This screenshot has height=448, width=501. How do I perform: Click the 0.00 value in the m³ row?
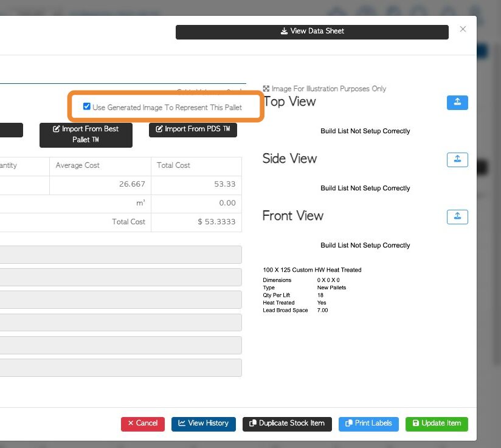pyautogui.click(x=227, y=203)
